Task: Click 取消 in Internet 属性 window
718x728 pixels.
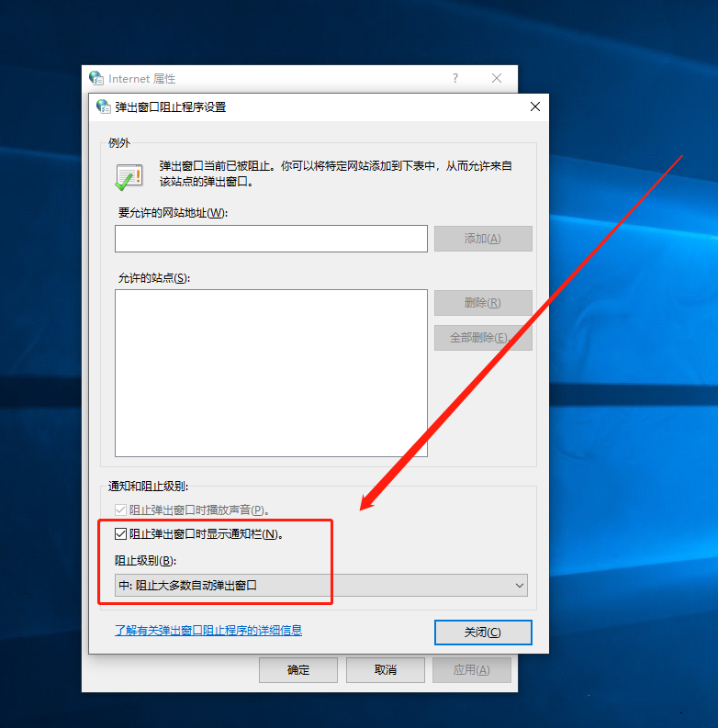Action: (x=386, y=670)
